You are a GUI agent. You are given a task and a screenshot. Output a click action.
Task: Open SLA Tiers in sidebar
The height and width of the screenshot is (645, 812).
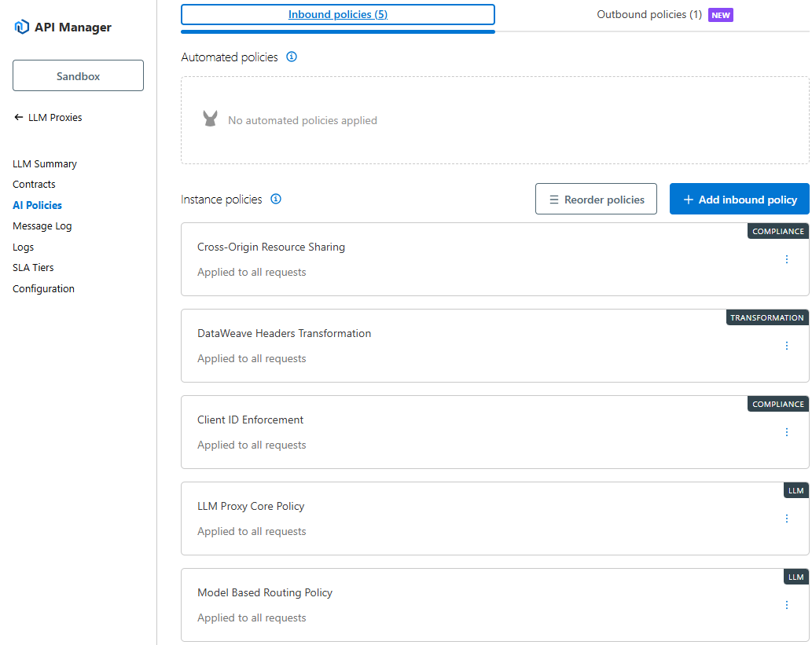[x=33, y=268]
